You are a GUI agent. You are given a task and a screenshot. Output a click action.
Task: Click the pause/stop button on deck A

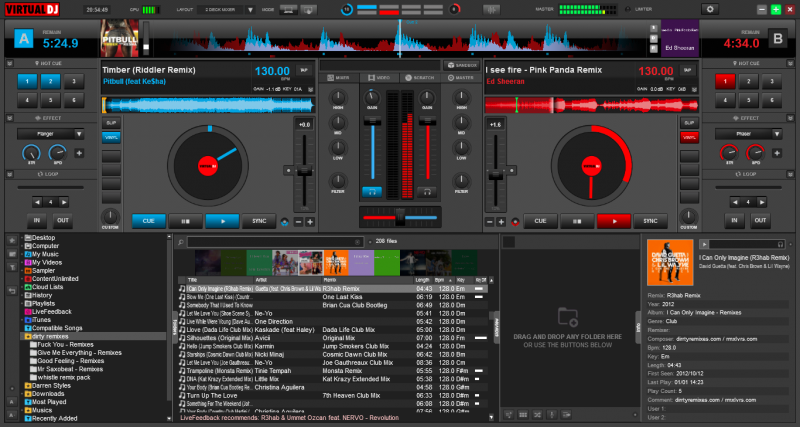click(184, 221)
